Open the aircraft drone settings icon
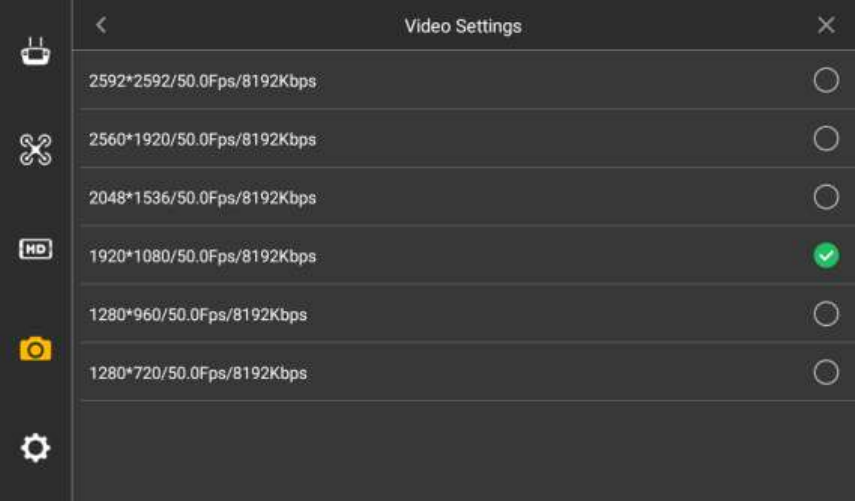855x501 pixels. (35, 149)
